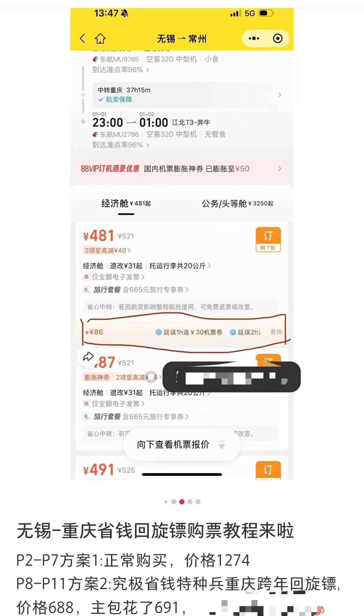This screenshot has width=364, height=616.
Task: Select the third red carousel dot
Action: (182, 502)
